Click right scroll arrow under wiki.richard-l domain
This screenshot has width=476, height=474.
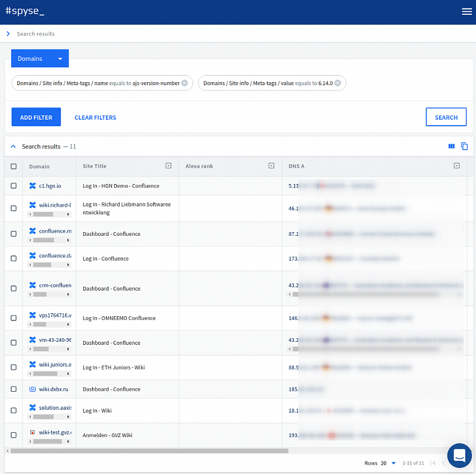tap(68, 214)
